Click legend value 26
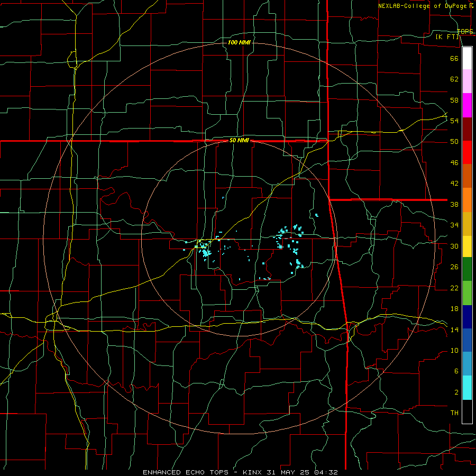 454,267
